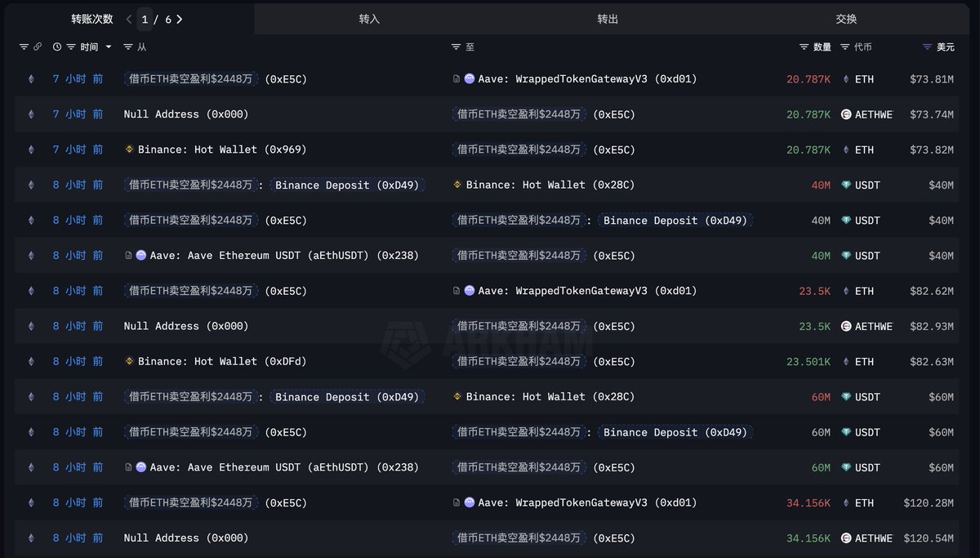
Task: Expand the 时间 sort dropdown arrow
Action: click(109, 47)
